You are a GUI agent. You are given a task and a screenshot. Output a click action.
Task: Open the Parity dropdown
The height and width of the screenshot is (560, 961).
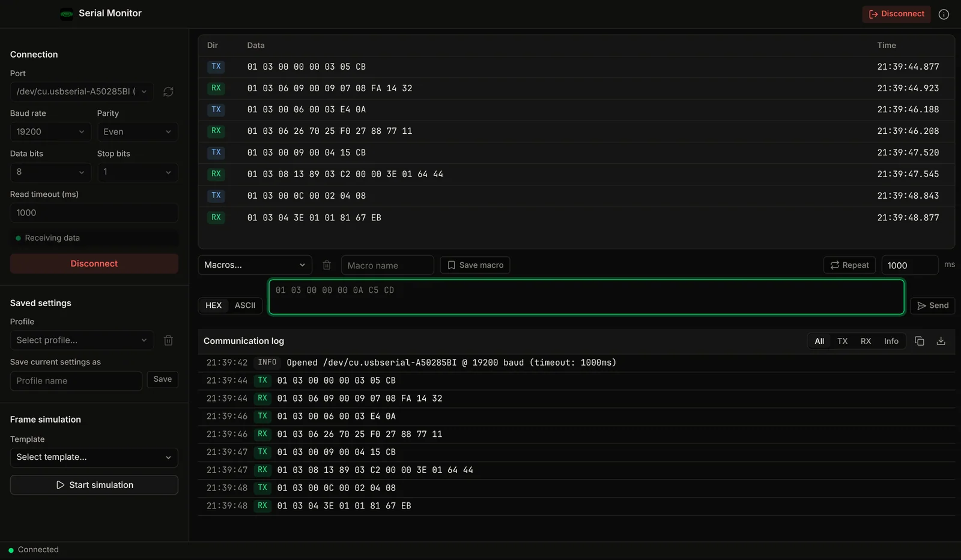138,132
